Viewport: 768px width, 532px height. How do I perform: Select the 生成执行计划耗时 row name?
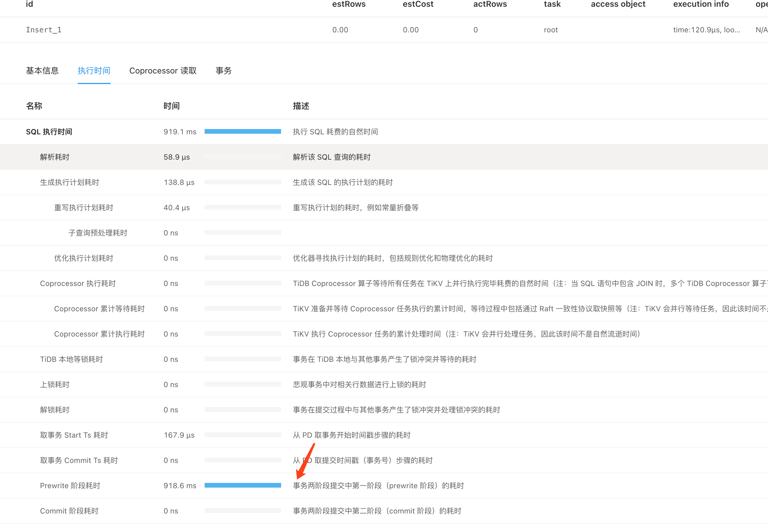point(70,182)
